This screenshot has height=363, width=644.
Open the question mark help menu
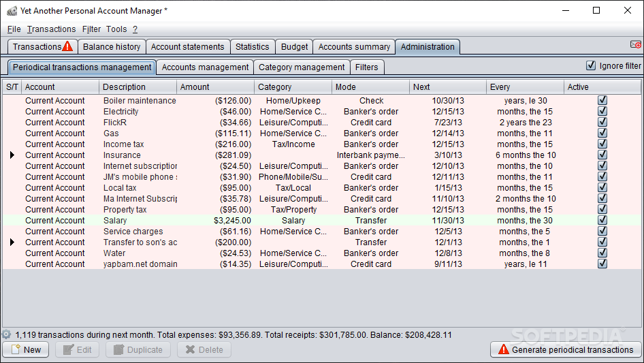click(x=135, y=29)
